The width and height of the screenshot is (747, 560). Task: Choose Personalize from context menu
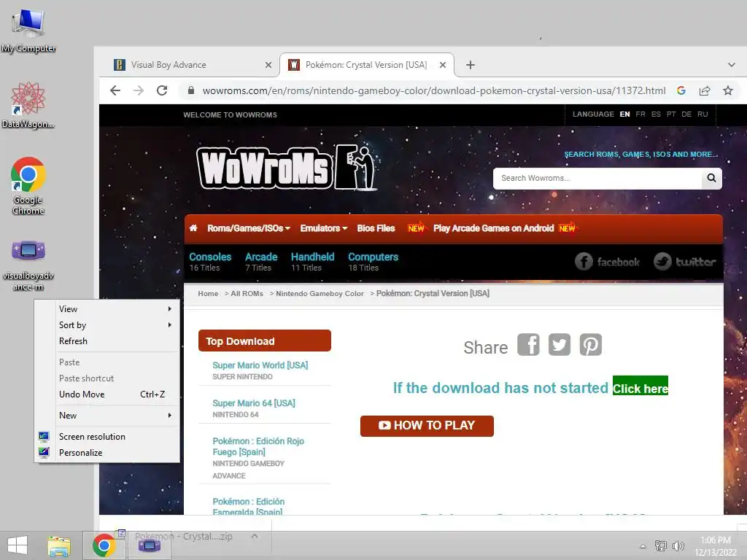107,453
